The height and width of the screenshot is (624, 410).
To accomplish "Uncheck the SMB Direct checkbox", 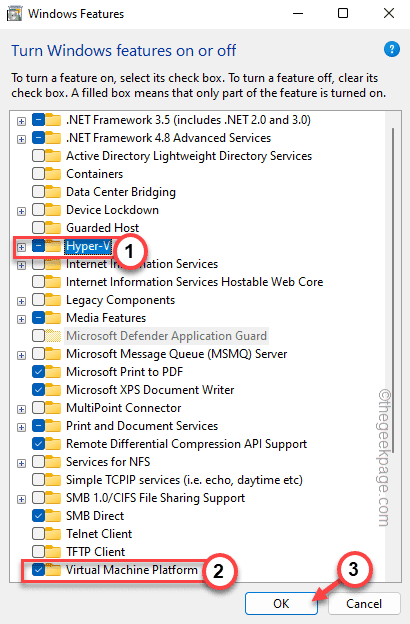I will click(x=38, y=516).
